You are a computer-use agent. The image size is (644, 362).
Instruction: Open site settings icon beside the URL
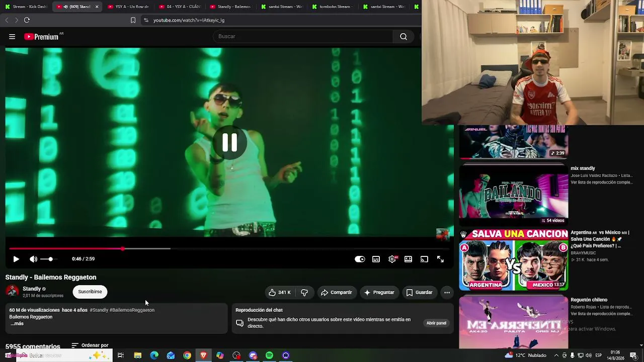146,20
